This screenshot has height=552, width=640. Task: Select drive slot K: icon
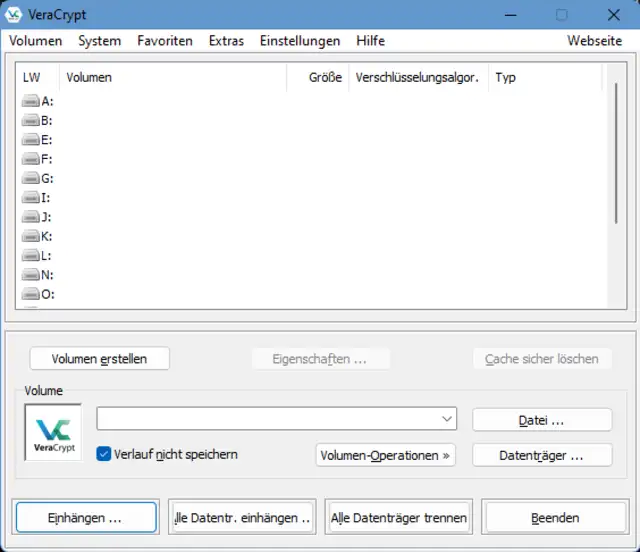(x=31, y=236)
